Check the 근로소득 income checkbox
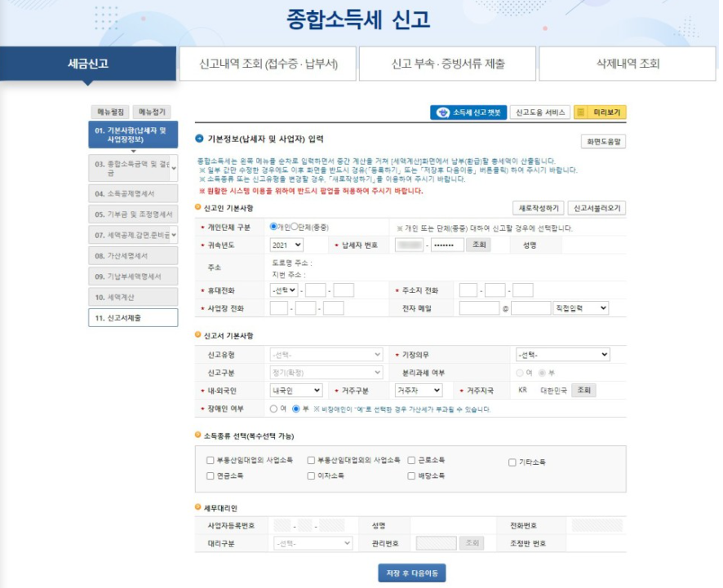The image size is (723, 588). 412,459
